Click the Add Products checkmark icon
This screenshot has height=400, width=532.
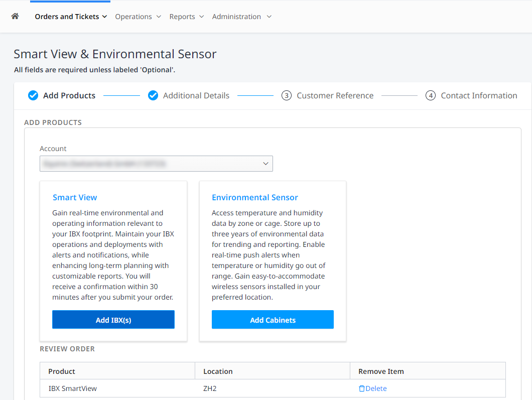pos(33,96)
